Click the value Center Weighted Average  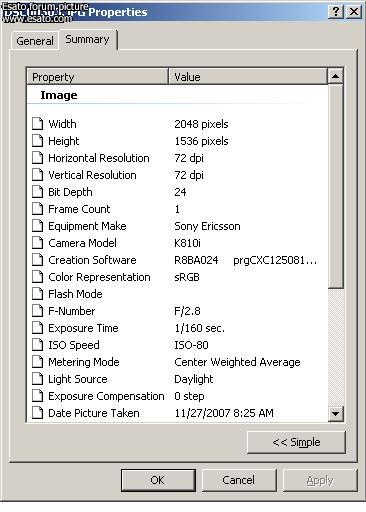(x=237, y=362)
